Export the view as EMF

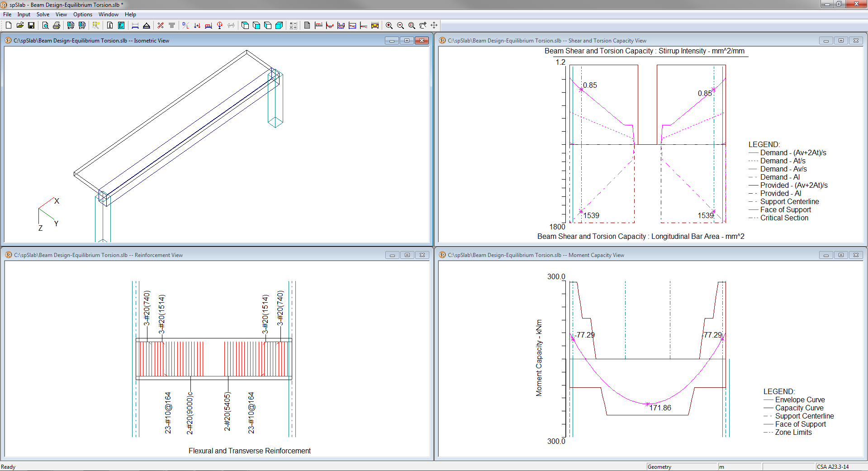82,25
